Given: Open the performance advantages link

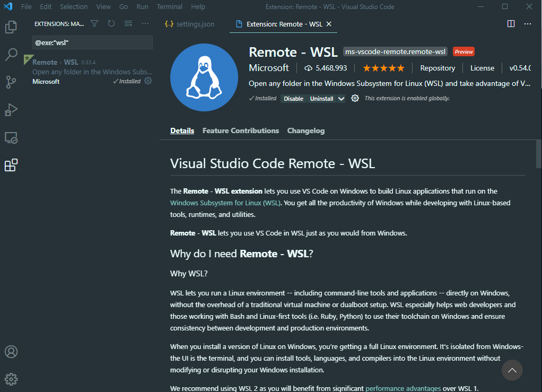Looking at the screenshot, I should click(403, 388).
